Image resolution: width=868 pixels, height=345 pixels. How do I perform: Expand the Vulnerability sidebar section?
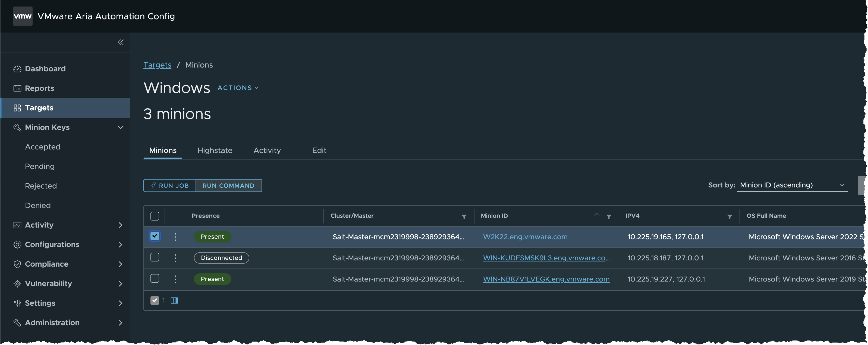pyautogui.click(x=121, y=283)
